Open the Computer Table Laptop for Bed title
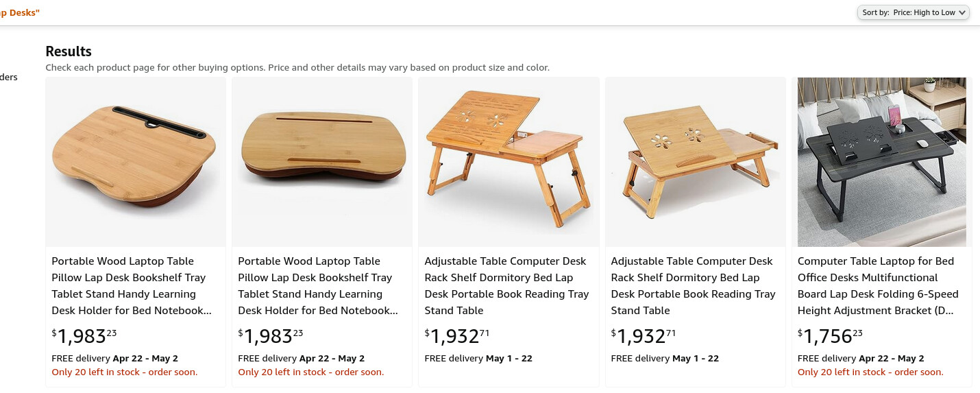Image resolution: width=980 pixels, height=393 pixels. coord(878,286)
